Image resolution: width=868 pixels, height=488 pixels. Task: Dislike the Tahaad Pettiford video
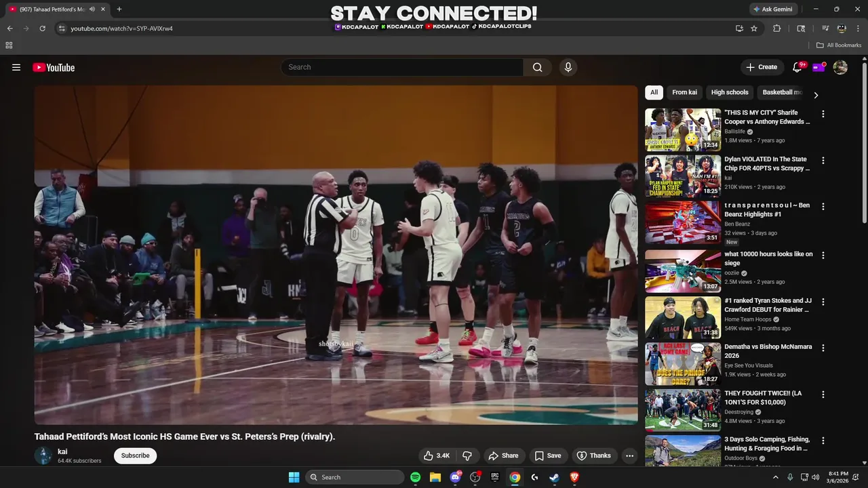coord(467,455)
